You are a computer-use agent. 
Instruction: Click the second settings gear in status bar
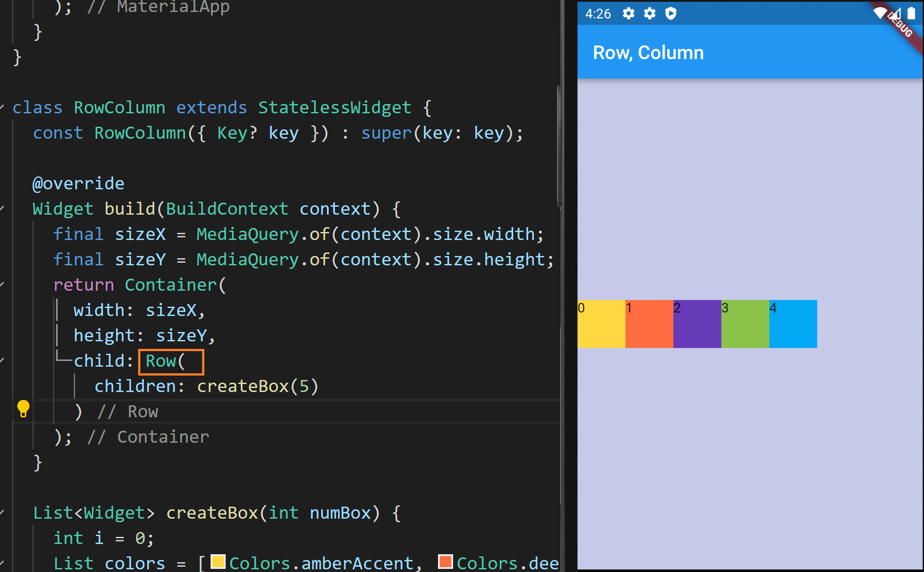(x=649, y=13)
